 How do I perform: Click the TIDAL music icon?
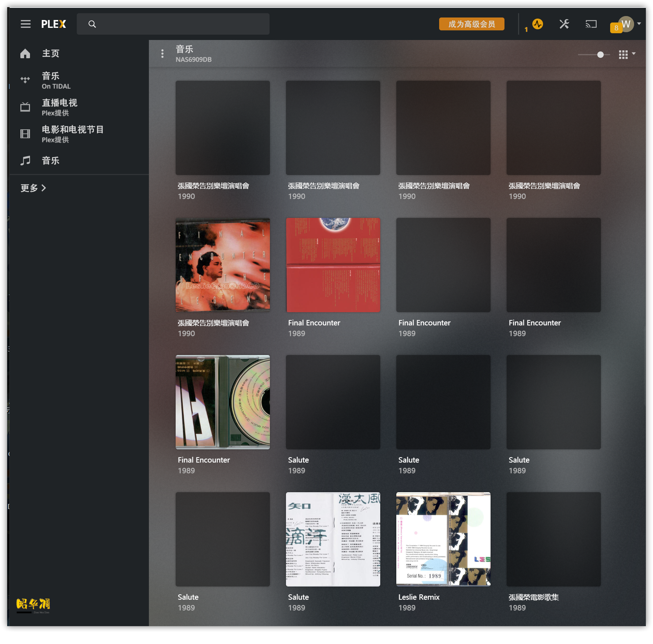coord(25,80)
